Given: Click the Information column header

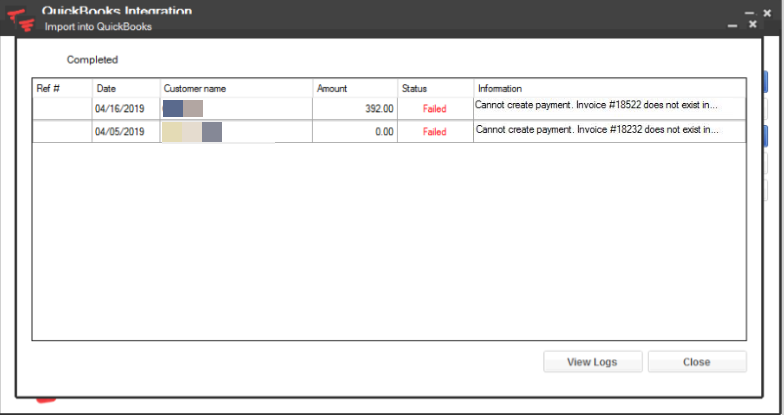Looking at the screenshot, I should click(x=610, y=88).
